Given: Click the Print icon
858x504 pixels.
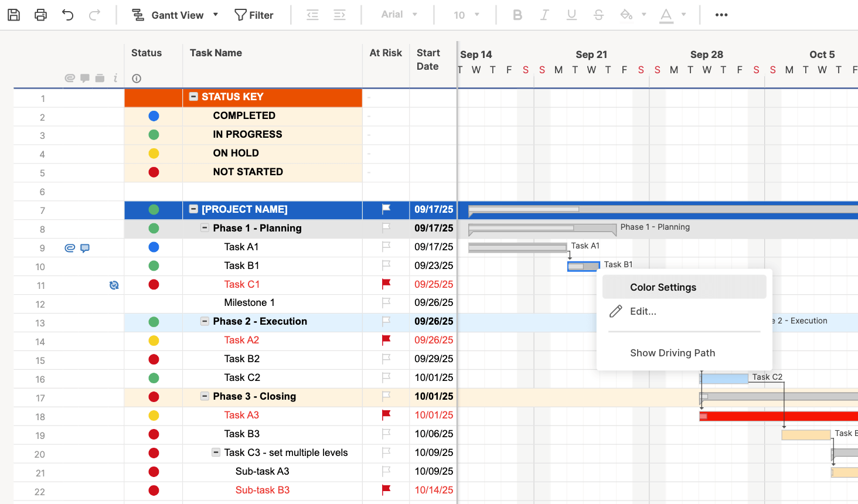Looking at the screenshot, I should [40, 15].
